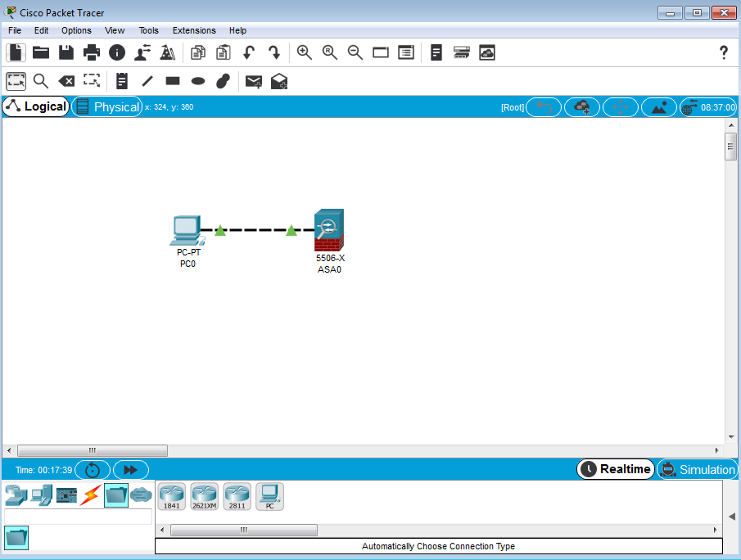Save the network with floppy icon
This screenshot has width=741, height=560.
(x=66, y=52)
